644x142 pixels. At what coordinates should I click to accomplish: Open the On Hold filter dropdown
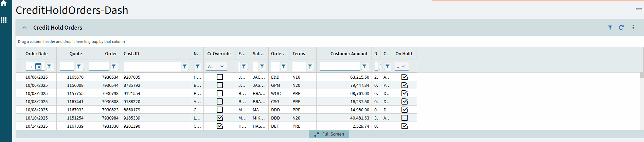(401, 66)
